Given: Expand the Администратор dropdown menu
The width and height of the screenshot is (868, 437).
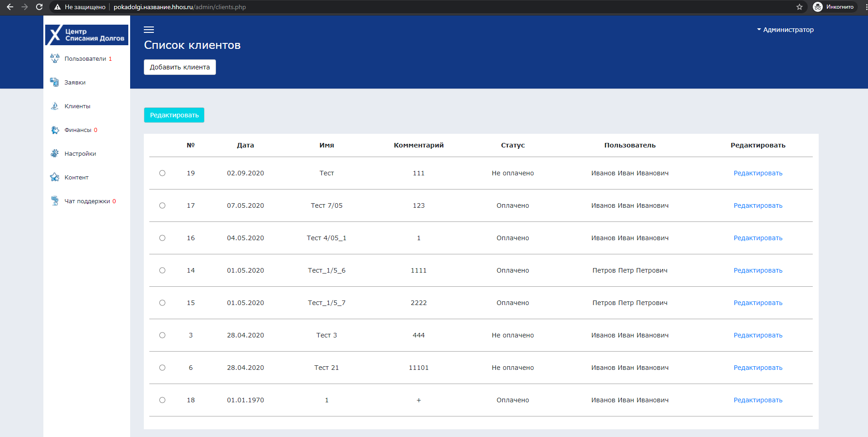Looking at the screenshot, I should click(x=785, y=30).
